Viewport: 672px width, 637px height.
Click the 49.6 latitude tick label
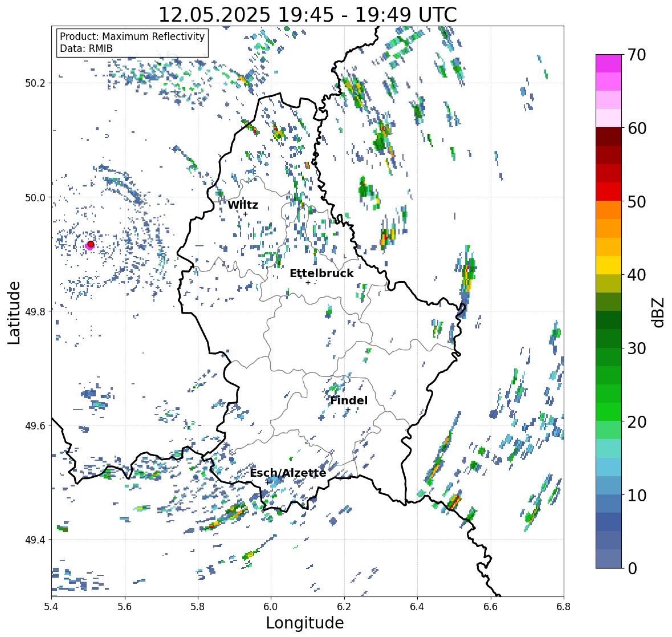36,425
